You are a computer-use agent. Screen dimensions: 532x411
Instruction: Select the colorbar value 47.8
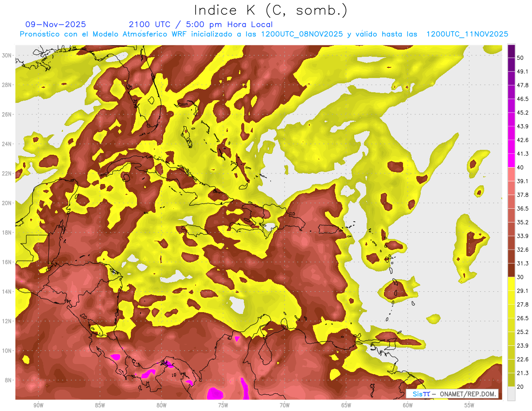click(x=522, y=85)
